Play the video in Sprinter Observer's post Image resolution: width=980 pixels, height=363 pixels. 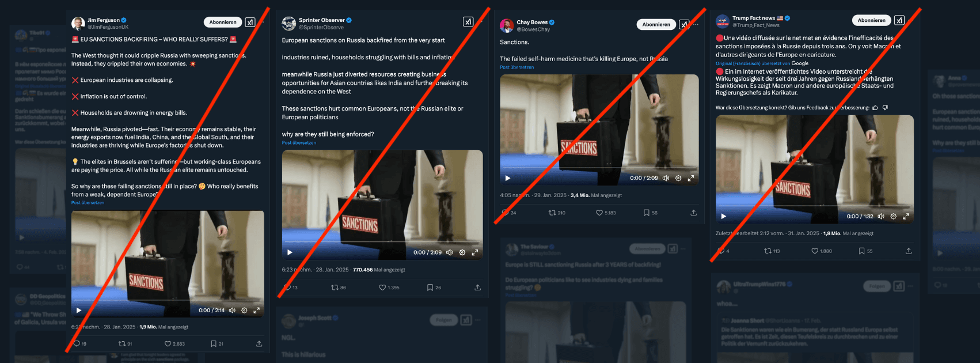click(x=290, y=252)
